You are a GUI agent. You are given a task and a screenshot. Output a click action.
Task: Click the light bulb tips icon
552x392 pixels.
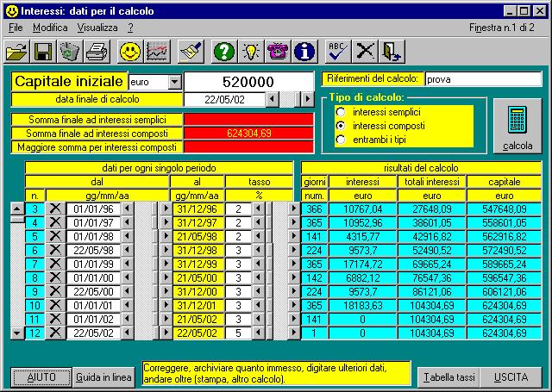(x=251, y=51)
